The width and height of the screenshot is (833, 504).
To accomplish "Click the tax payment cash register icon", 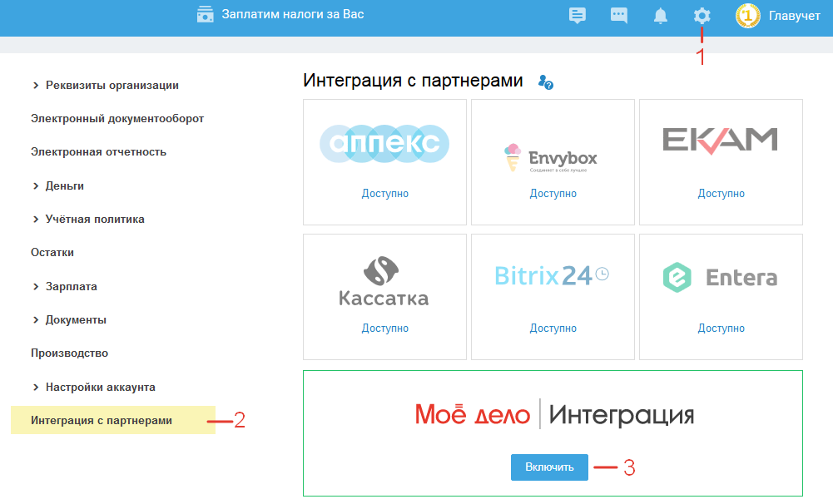I will (x=205, y=14).
